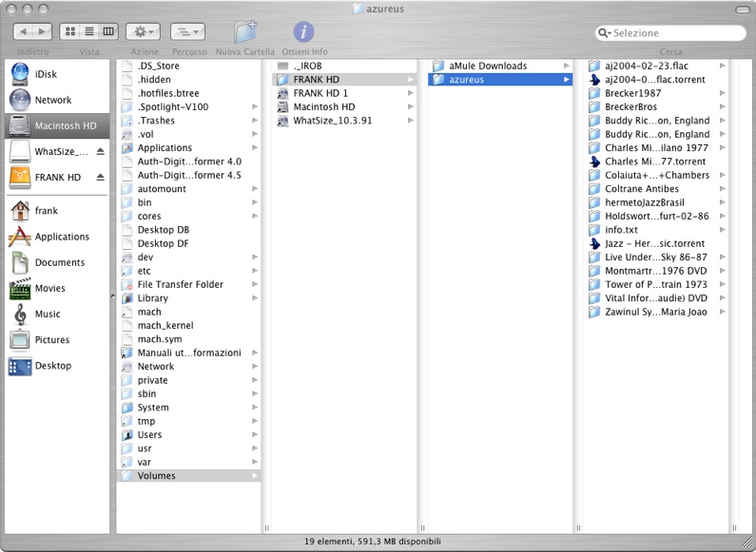Open the search magnifier dropdown

(x=604, y=32)
